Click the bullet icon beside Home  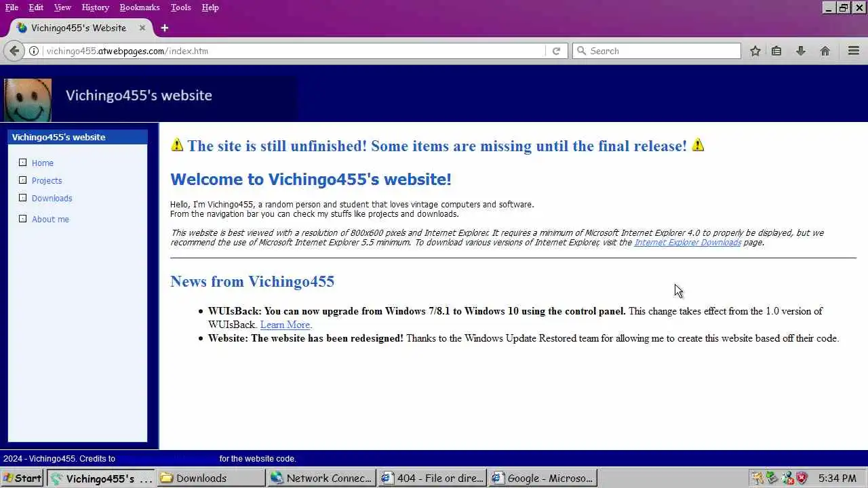tap(22, 163)
